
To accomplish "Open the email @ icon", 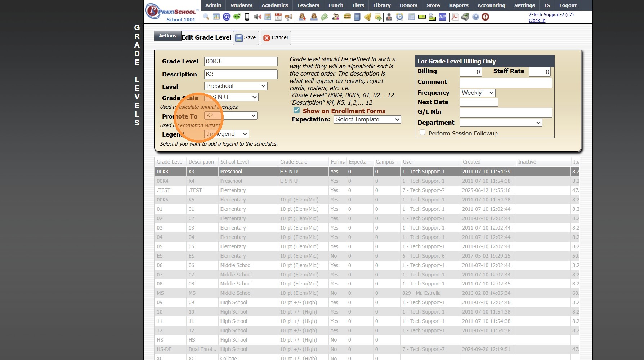I will coord(227,17).
